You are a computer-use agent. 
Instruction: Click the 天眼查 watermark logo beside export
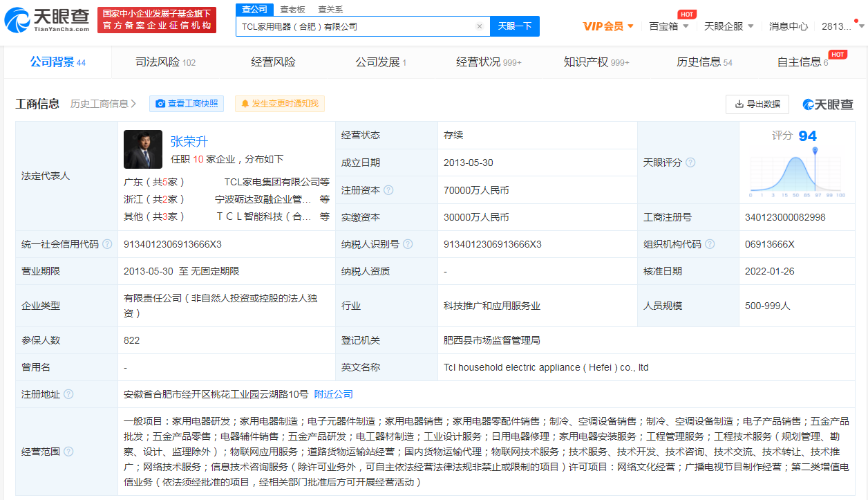[828, 104]
